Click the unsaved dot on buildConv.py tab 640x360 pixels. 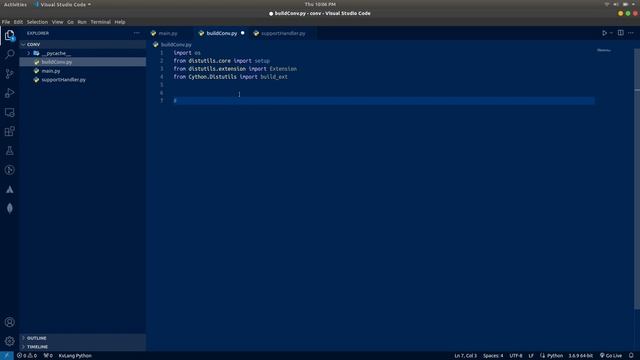[242, 33]
